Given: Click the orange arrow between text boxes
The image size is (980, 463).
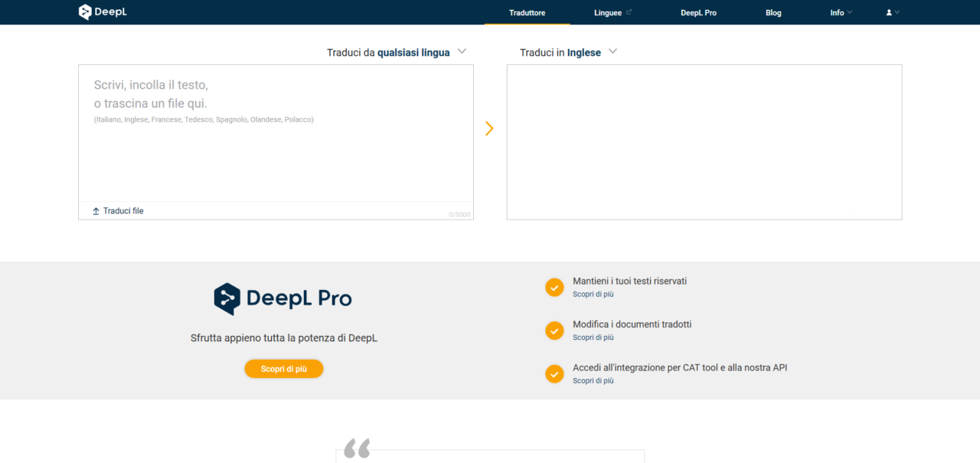Looking at the screenshot, I should 489,129.
